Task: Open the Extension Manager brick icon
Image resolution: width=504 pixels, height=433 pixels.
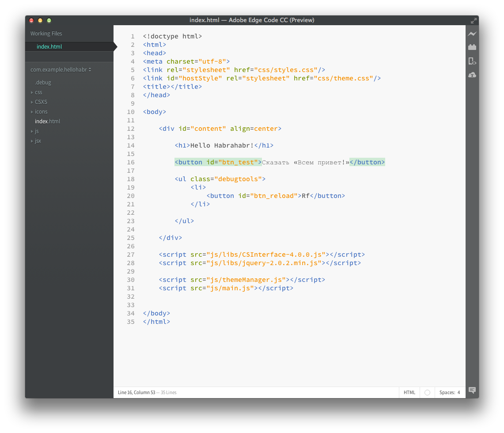Action: pyautogui.click(x=472, y=47)
